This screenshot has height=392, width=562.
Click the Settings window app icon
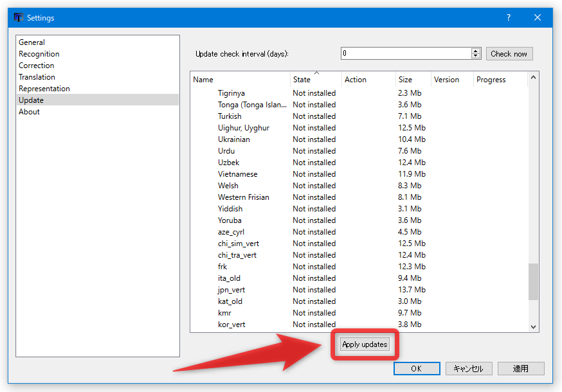(x=18, y=18)
